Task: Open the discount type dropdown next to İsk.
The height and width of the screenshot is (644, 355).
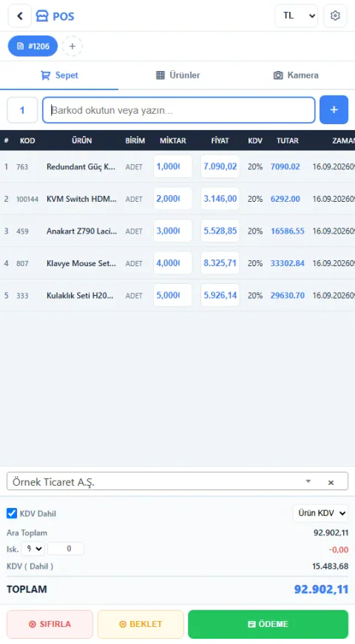Action: [x=33, y=549]
